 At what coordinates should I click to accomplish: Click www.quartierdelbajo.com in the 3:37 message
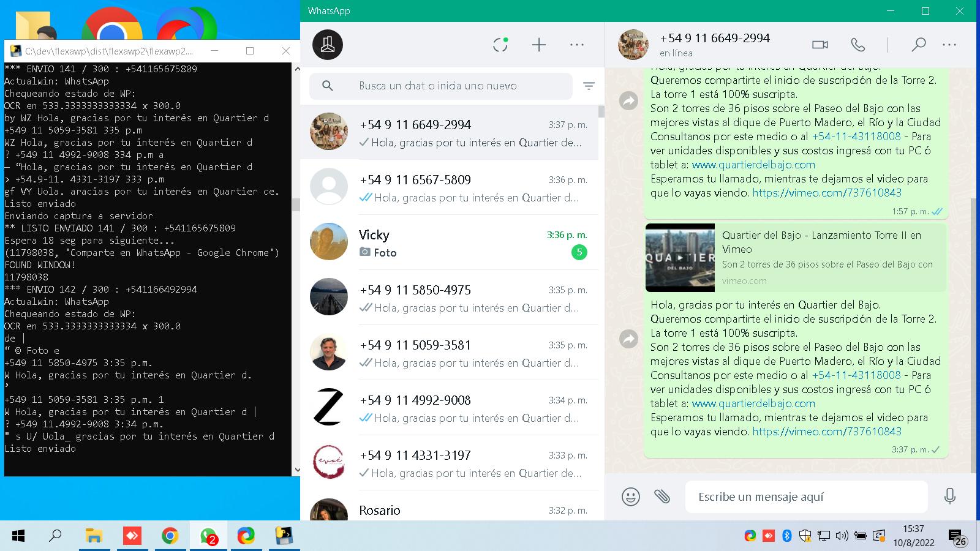tap(753, 403)
